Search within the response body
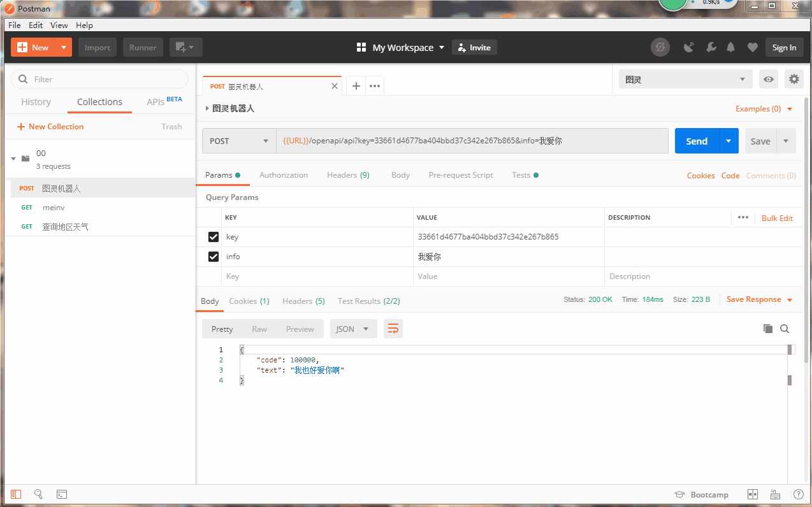812x507 pixels. click(x=785, y=329)
